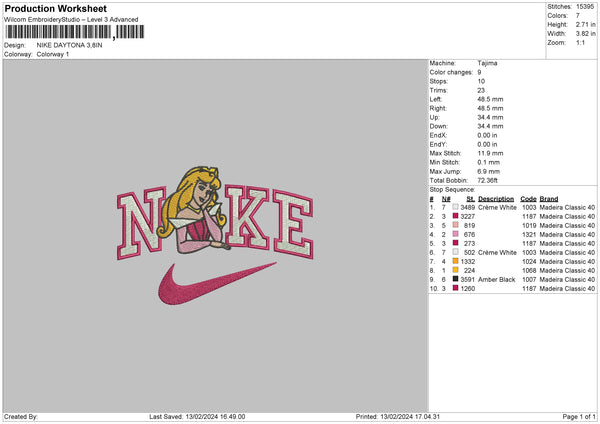The image size is (600, 424).
Task: Click the Stop Sequence heading
Action: coord(452,189)
